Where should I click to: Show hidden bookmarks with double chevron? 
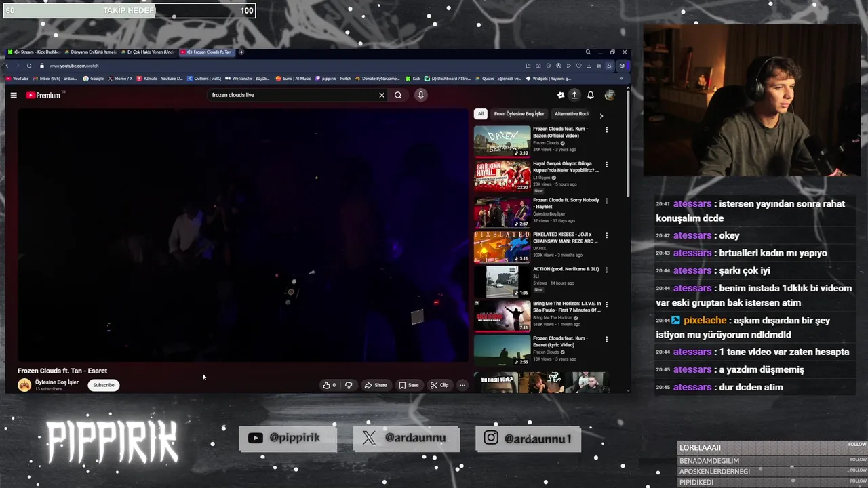click(x=621, y=79)
